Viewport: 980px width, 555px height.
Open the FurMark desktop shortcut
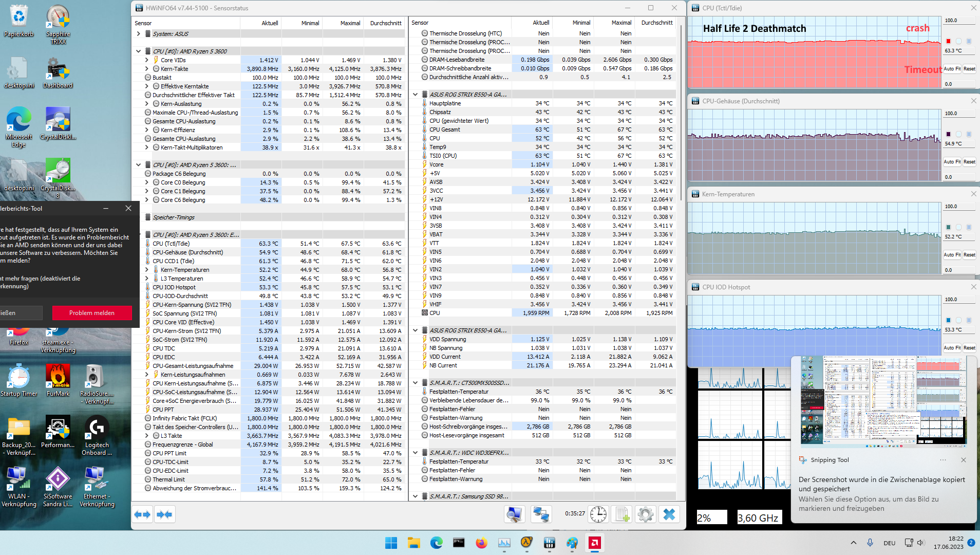tap(58, 381)
